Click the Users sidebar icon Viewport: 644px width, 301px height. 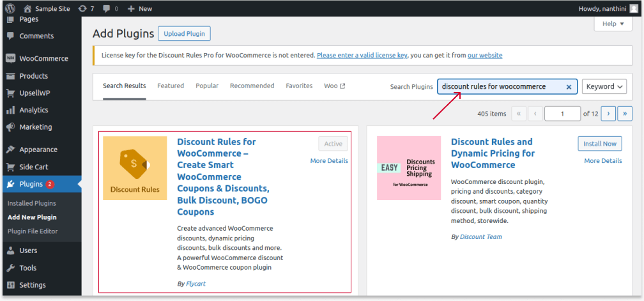tap(11, 251)
